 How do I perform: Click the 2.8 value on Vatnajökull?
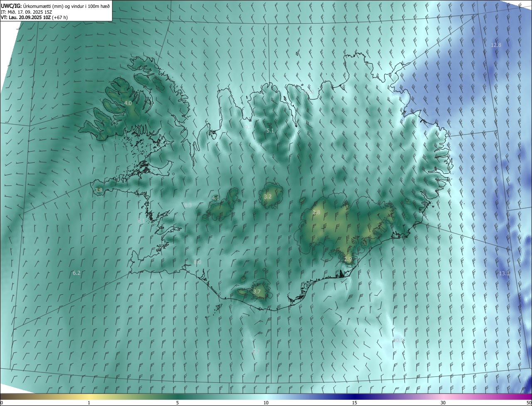click(316, 212)
